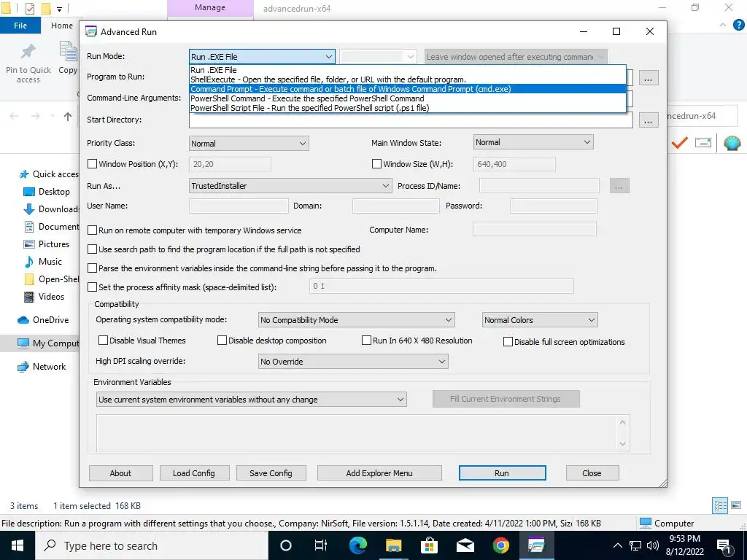747x560 pixels.
Task: Click the shell globe icon in Explorer
Action: click(732, 142)
